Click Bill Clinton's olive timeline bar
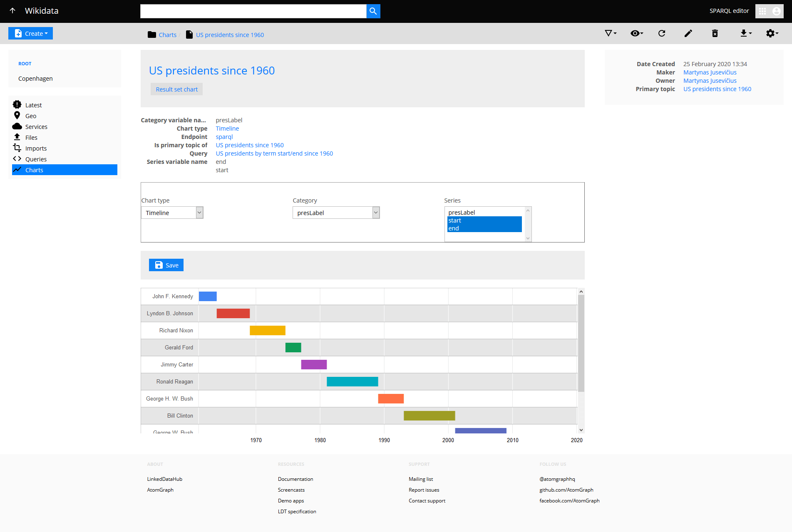This screenshot has height=532, width=792. [x=430, y=416]
